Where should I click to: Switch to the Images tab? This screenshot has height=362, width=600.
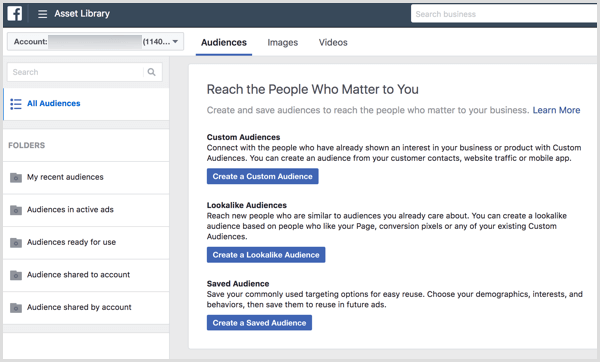click(x=282, y=42)
